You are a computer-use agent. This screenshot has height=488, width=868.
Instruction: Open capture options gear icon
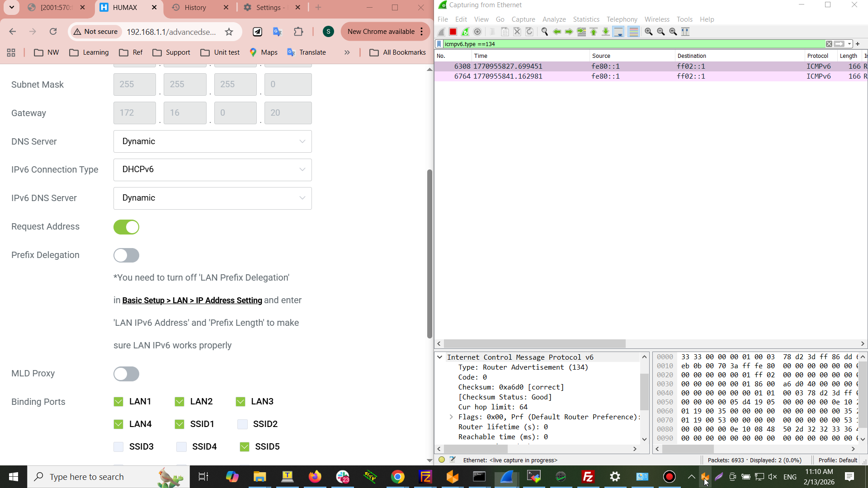click(x=477, y=32)
